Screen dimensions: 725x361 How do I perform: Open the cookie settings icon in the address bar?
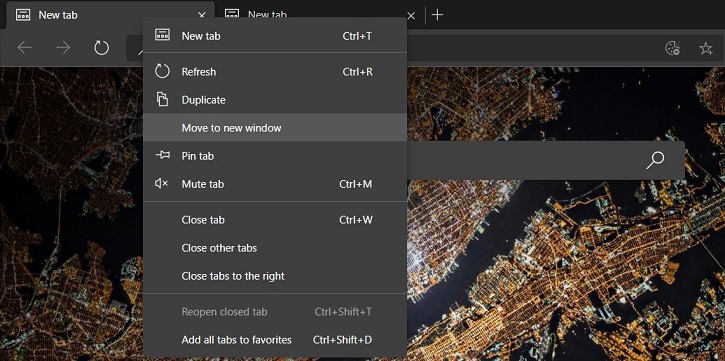tap(672, 48)
